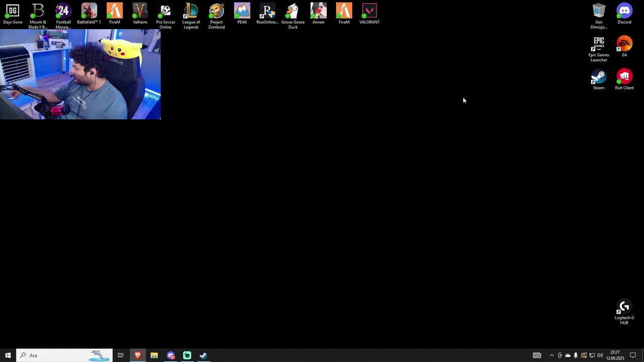Screen dimensions: 644x362
Task: Click the webcam overlay thumbnail
Action: (x=80, y=74)
